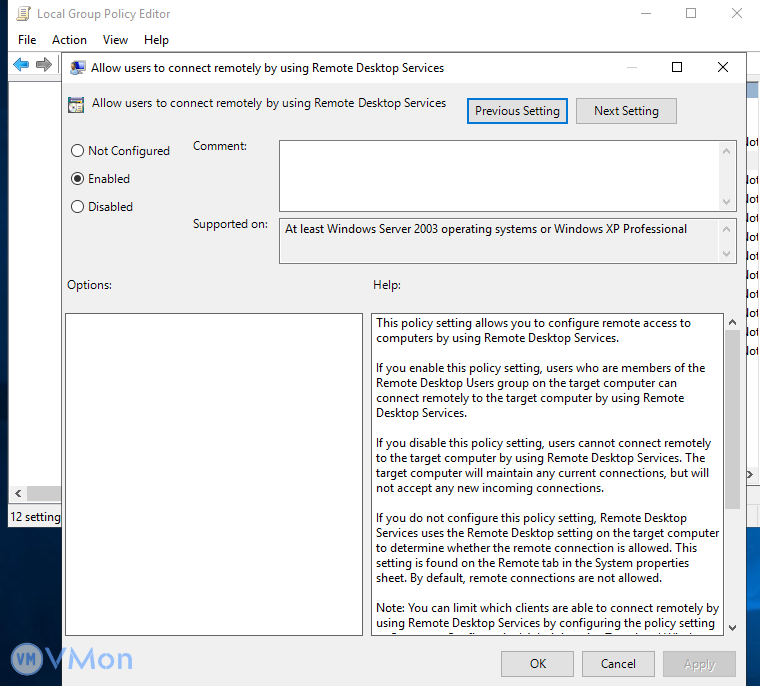Click inside the Comment text box
This screenshot has width=760, height=686.
click(498, 175)
